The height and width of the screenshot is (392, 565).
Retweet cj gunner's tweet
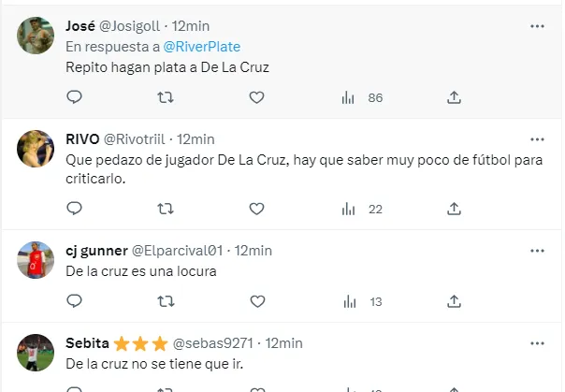(x=165, y=301)
